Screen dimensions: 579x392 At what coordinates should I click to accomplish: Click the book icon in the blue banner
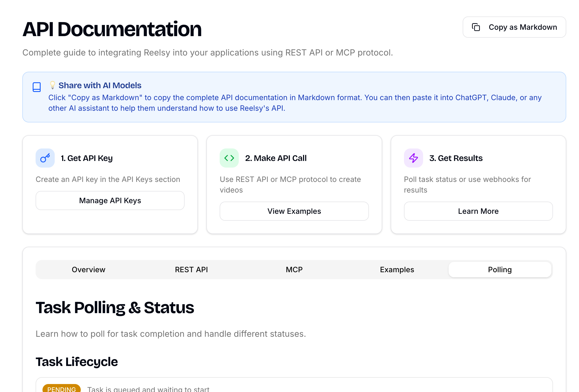point(36,87)
